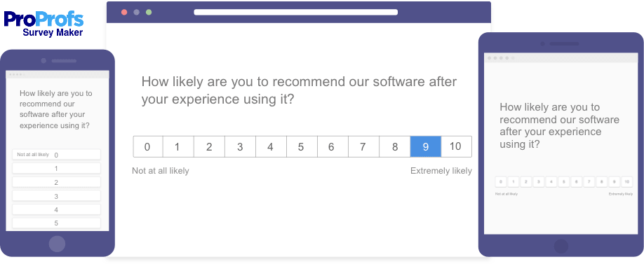This screenshot has height=264, width=644.
Task: Click the red window dot in browser header
Action: click(124, 13)
